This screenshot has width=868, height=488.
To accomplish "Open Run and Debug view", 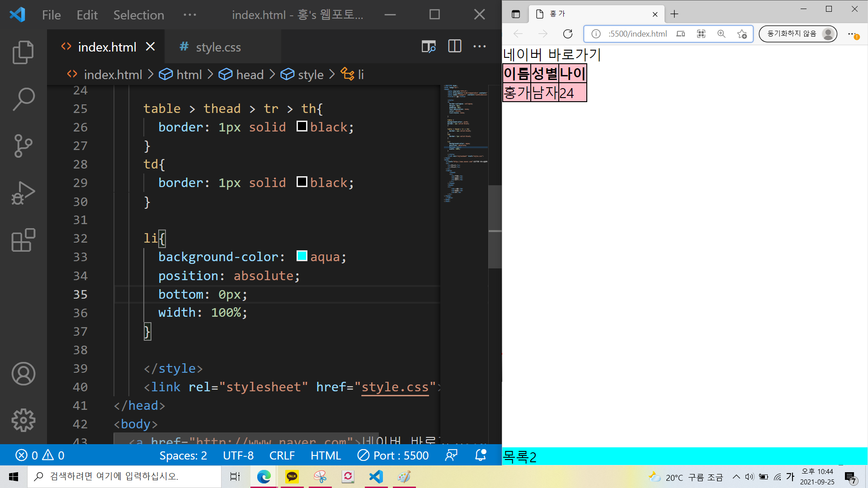I will pyautogui.click(x=23, y=193).
